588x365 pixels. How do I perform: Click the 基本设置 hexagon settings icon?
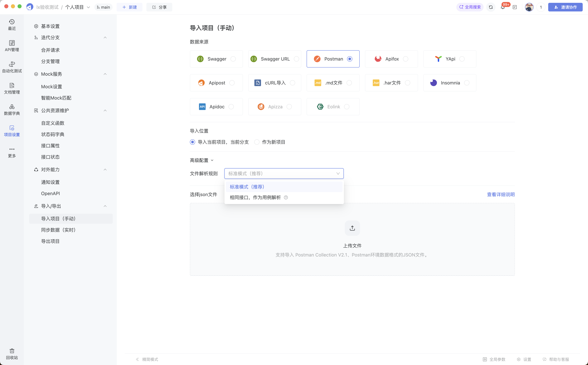tap(36, 26)
